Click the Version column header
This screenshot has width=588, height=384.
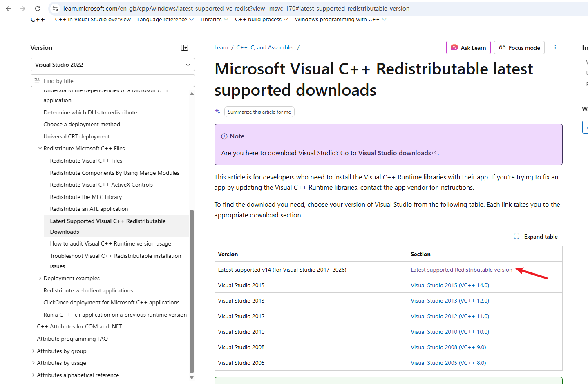point(228,254)
